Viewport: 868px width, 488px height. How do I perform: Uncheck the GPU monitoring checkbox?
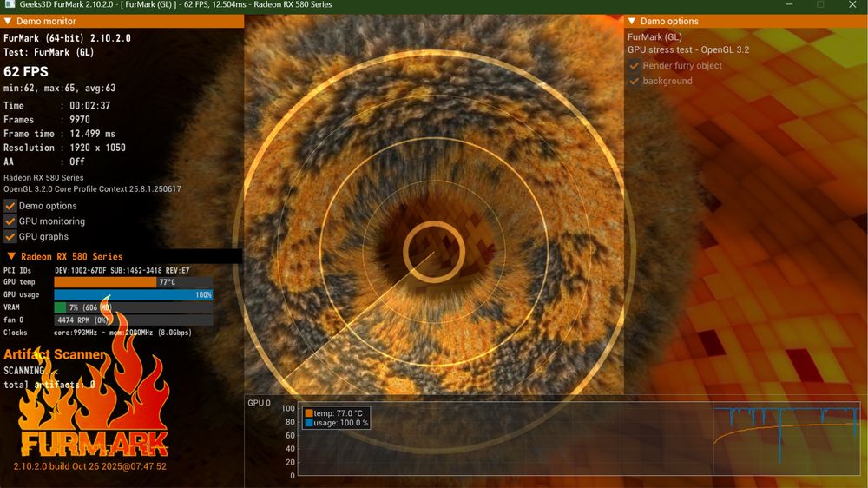click(10, 221)
